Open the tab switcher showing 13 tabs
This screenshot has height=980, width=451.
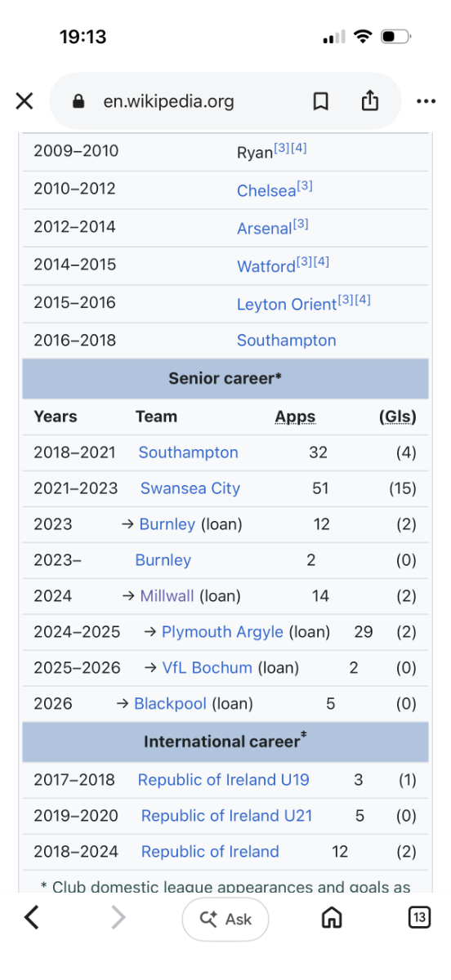pos(418,918)
